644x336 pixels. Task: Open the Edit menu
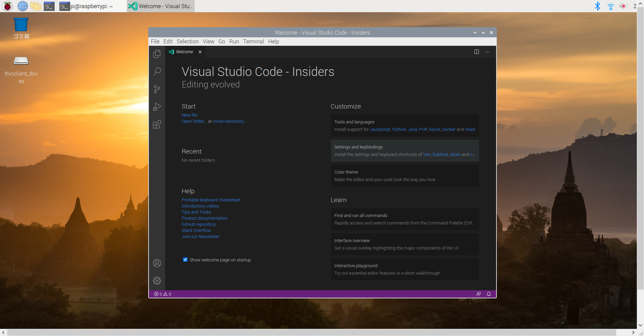[168, 41]
